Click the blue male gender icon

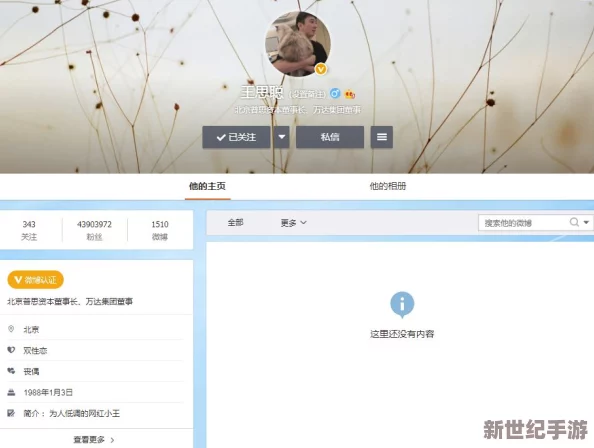pyautogui.click(x=335, y=93)
